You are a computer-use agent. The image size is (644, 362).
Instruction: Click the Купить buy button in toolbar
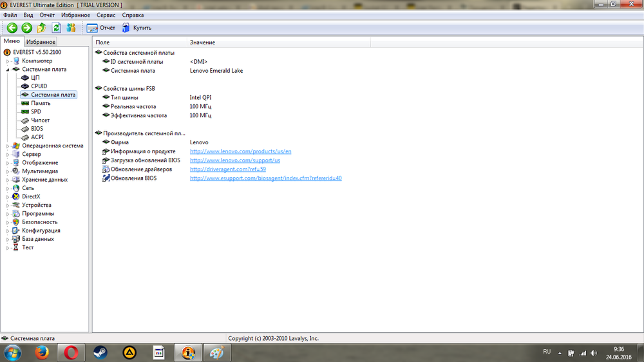click(137, 28)
